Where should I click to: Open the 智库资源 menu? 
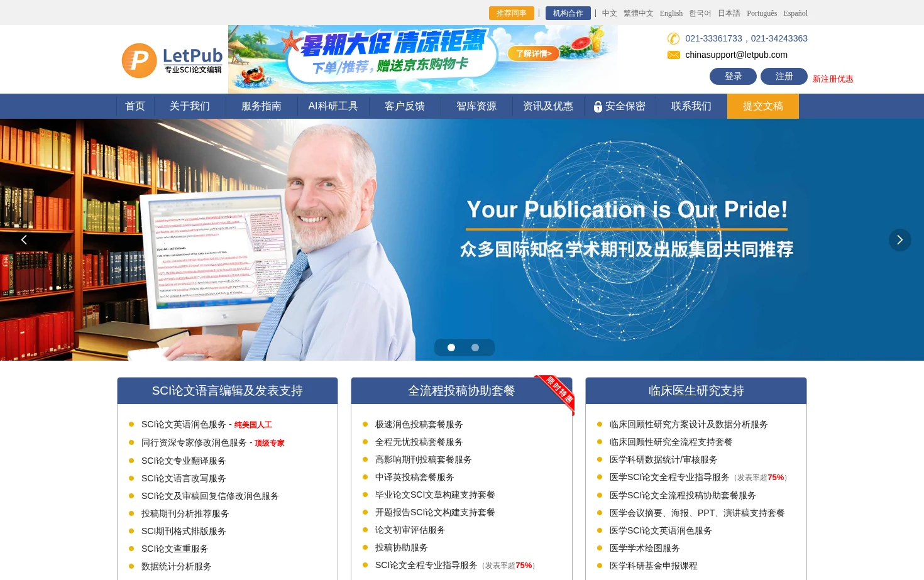tap(476, 106)
